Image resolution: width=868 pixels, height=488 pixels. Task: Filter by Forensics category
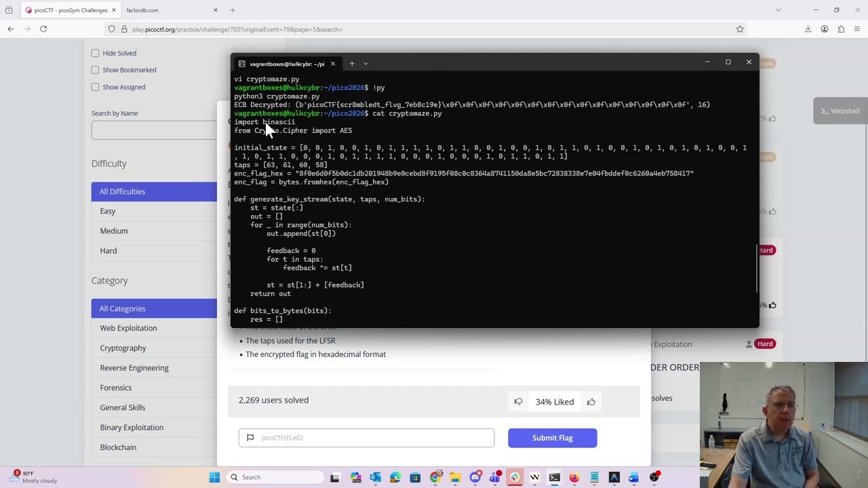154,388
